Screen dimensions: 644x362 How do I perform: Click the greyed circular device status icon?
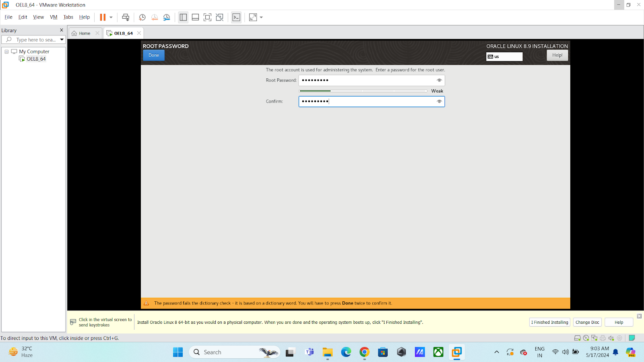coord(619,338)
